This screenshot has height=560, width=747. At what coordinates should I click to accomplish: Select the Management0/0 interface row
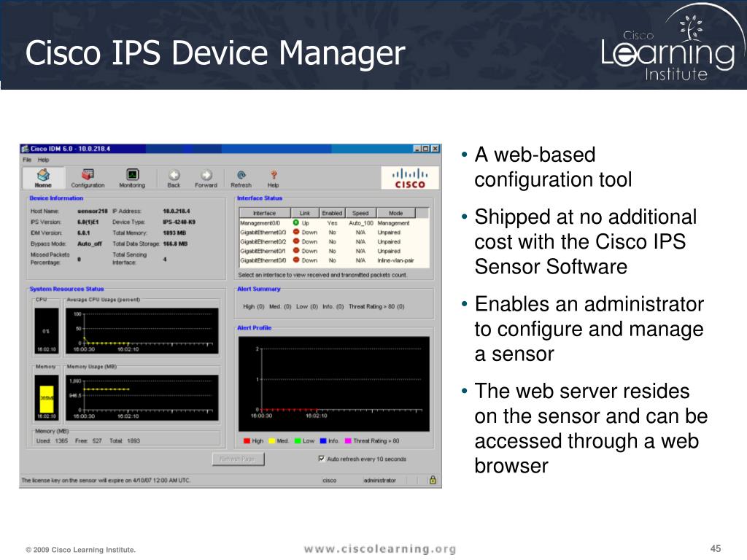[x=334, y=223]
